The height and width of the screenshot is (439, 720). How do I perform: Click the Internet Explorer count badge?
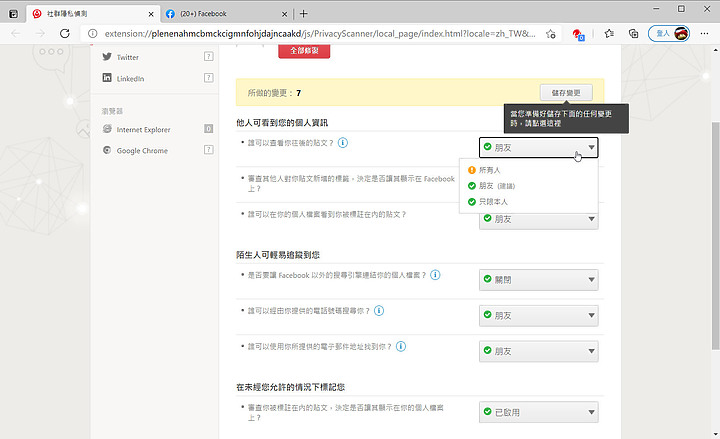point(208,129)
